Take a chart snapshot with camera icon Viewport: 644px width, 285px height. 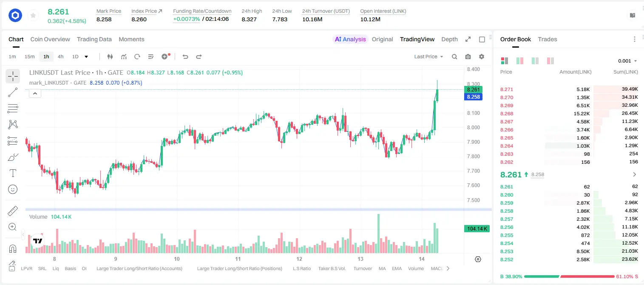click(x=468, y=57)
